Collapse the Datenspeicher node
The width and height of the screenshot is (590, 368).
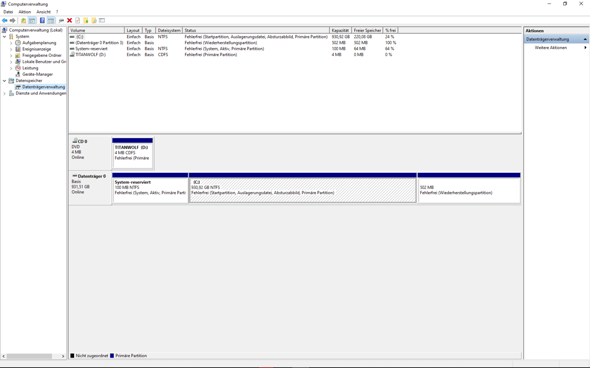point(5,81)
